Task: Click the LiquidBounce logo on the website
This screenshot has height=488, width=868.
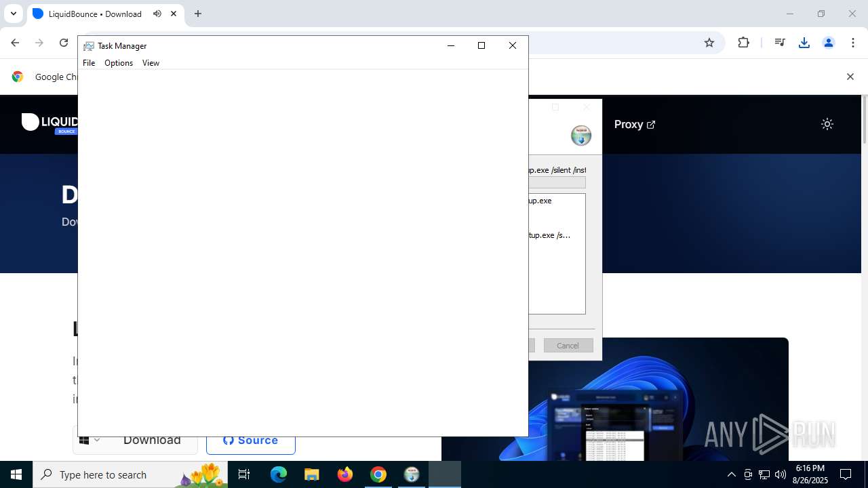Action: pos(50,123)
